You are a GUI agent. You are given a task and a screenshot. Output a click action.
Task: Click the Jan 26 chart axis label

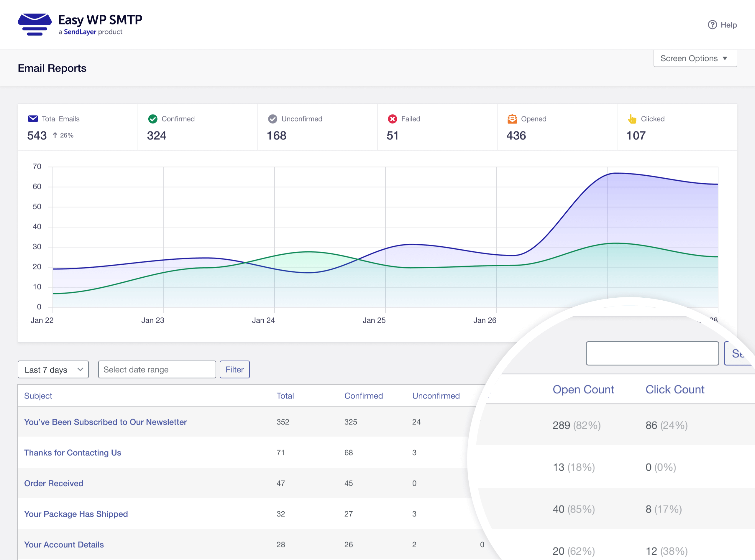[x=485, y=320]
